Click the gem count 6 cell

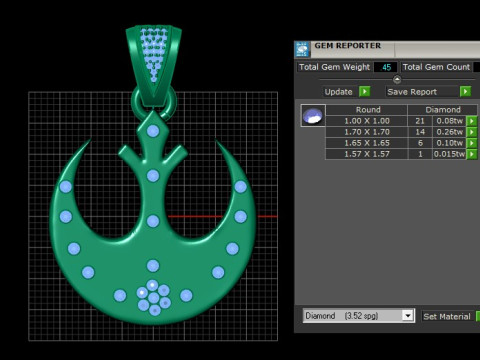click(x=420, y=143)
